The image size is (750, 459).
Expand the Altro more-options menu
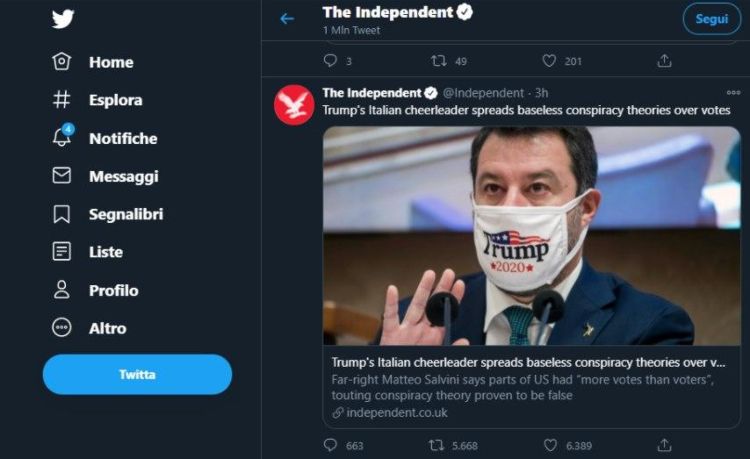[107, 328]
